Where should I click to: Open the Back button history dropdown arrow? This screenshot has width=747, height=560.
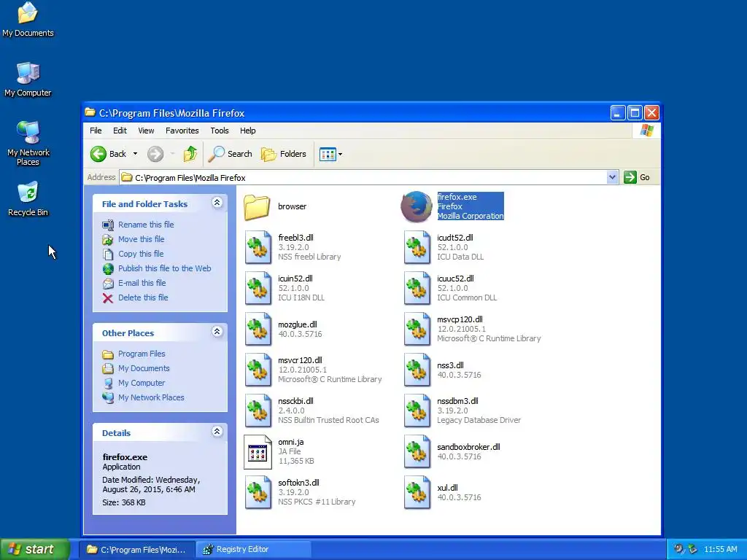(x=135, y=154)
